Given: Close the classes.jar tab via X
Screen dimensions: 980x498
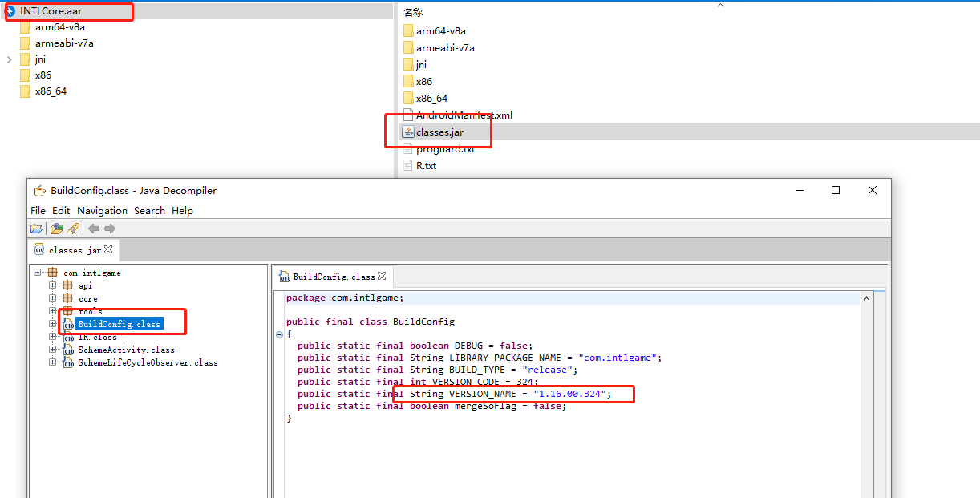Looking at the screenshot, I should pos(108,250).
